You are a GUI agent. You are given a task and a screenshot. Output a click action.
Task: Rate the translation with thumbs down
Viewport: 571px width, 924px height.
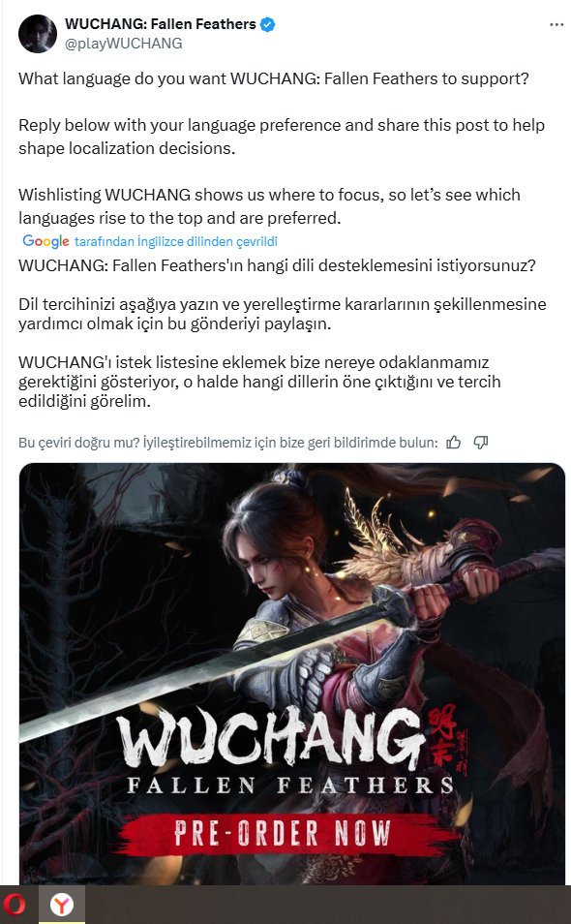[481, 443]
